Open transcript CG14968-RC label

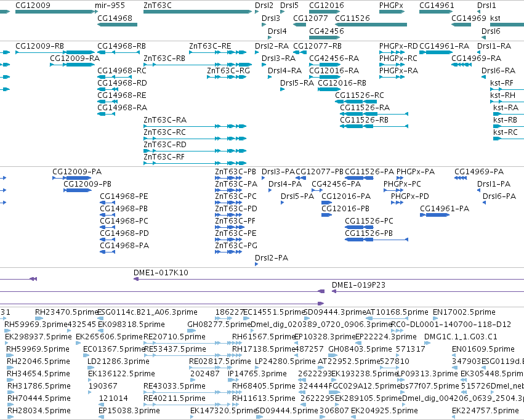click(x=122, y=70)
